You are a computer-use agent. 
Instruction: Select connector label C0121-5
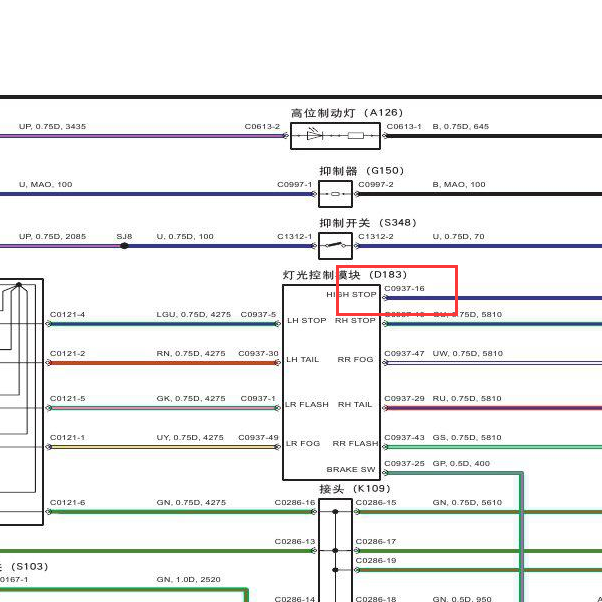(68, 398)
